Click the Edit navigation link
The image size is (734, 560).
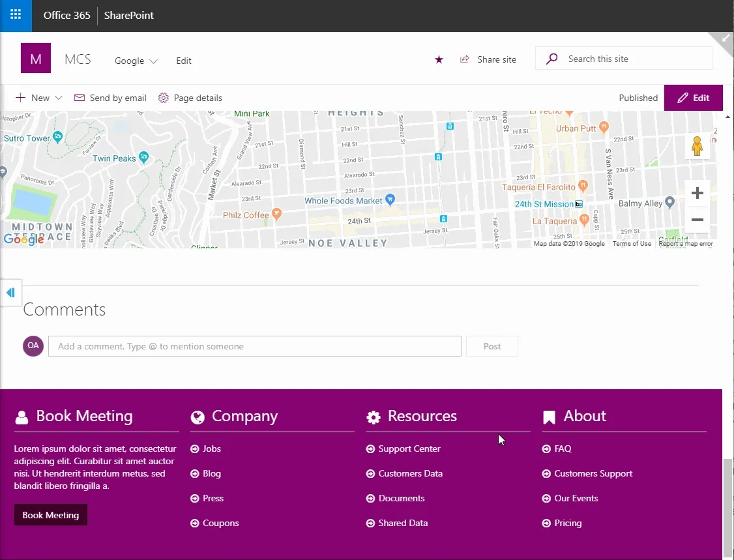click(x=184, y=61)
